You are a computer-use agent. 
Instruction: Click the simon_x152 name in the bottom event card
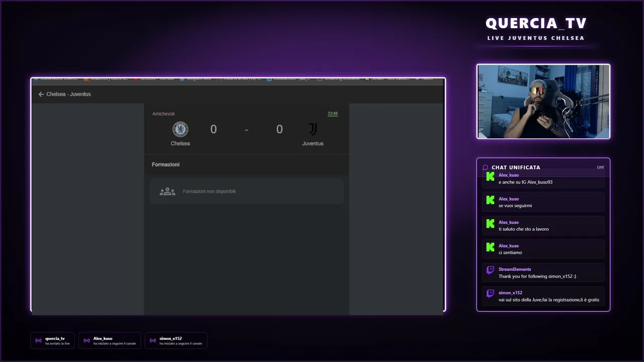(171, 338)
